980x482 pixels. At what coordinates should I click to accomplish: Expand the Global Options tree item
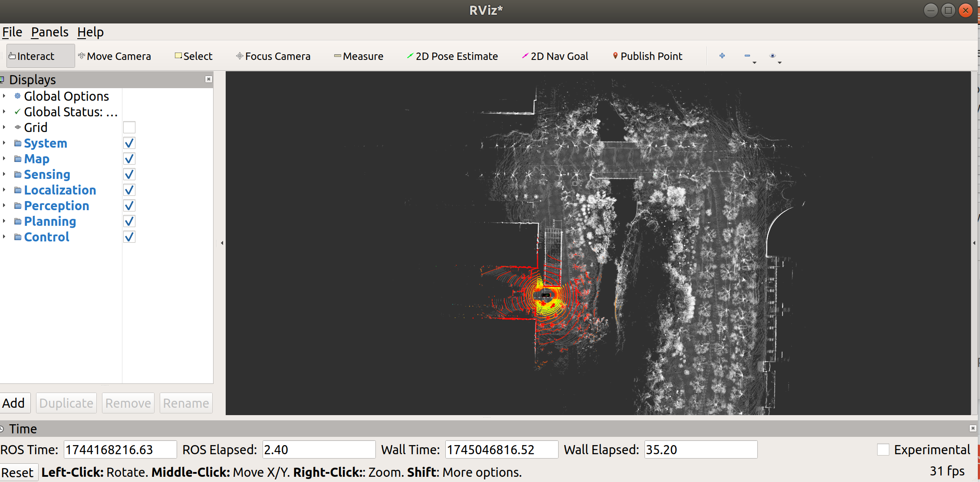(4, 96)
